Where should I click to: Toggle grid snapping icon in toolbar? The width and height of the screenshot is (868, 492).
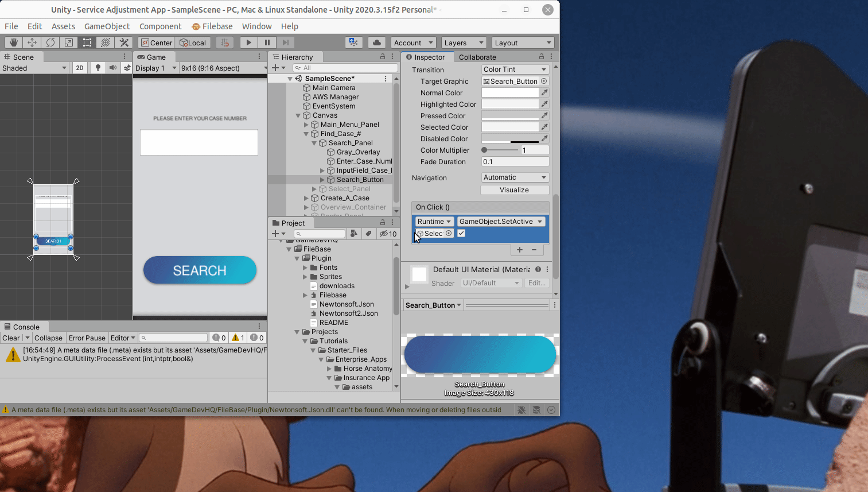(225, 42)
